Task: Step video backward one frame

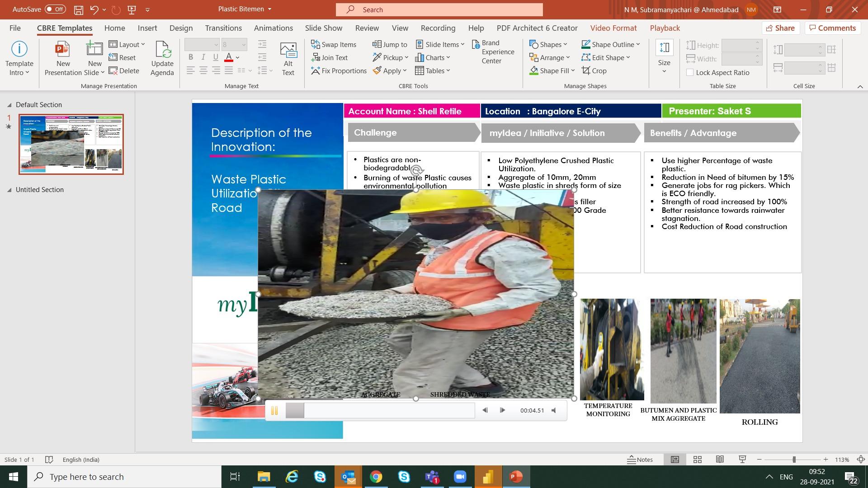Action: pyautogui.click(x=485, y=410)
